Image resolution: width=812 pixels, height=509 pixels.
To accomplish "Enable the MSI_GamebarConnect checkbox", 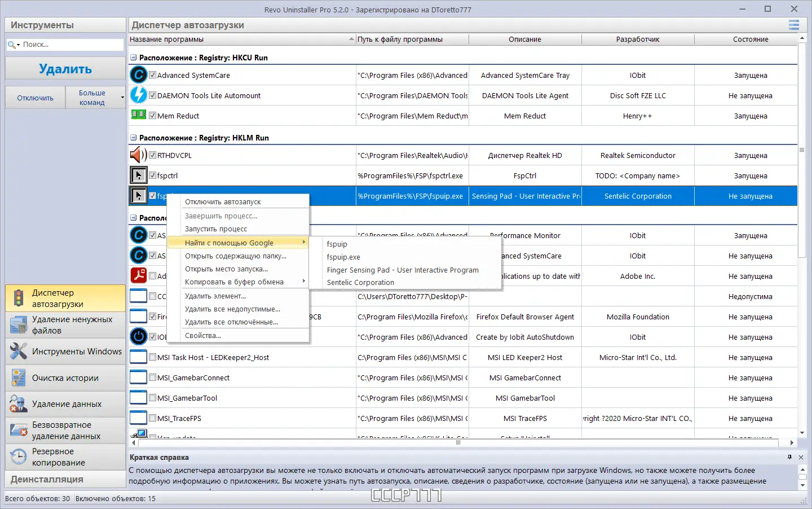I will coord(152,377).
